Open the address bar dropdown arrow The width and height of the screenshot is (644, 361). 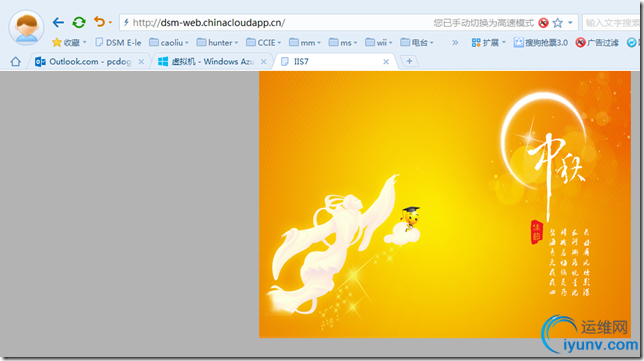click(x=570, y=23)
